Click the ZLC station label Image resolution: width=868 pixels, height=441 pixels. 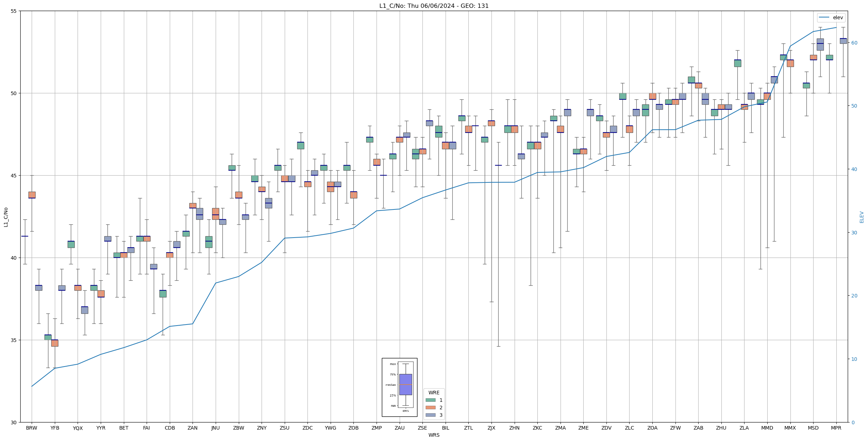pyautogui.click(x=629, y=428)
